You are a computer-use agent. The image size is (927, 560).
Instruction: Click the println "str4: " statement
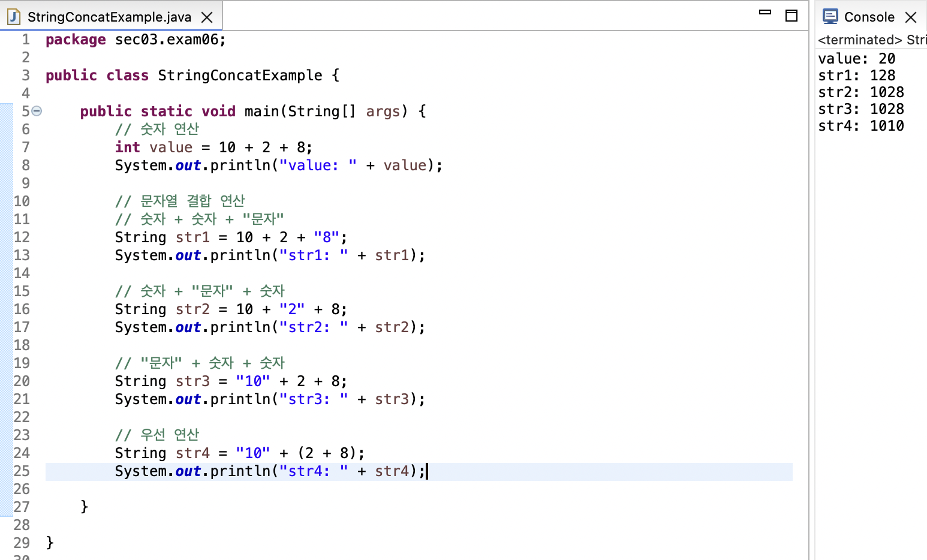point(270,471)
